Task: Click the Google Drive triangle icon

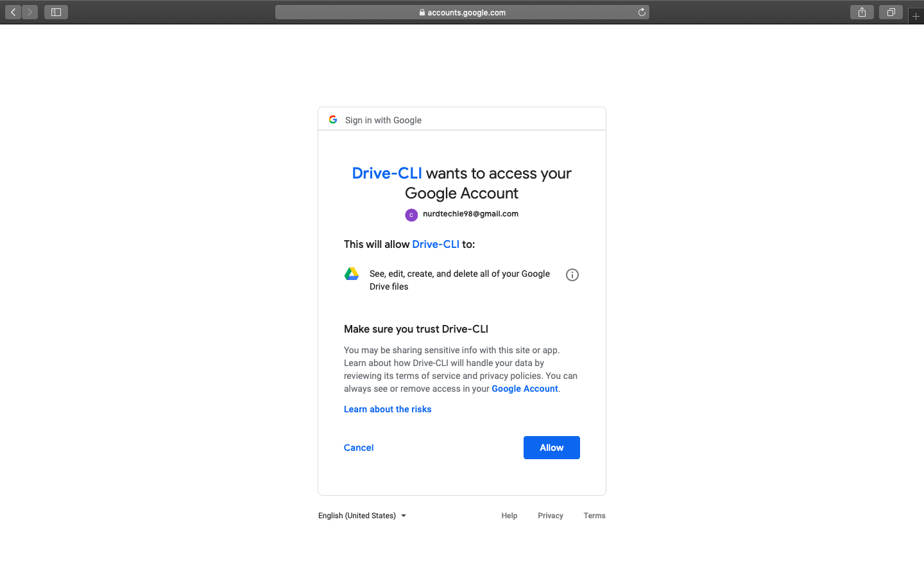Action: (352, 274)
